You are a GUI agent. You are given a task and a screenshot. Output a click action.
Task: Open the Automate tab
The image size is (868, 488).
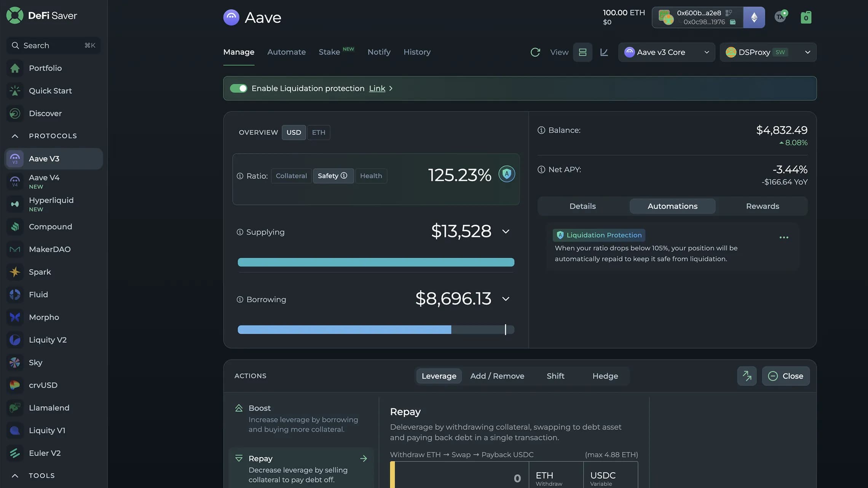click(x=286, y=52)
